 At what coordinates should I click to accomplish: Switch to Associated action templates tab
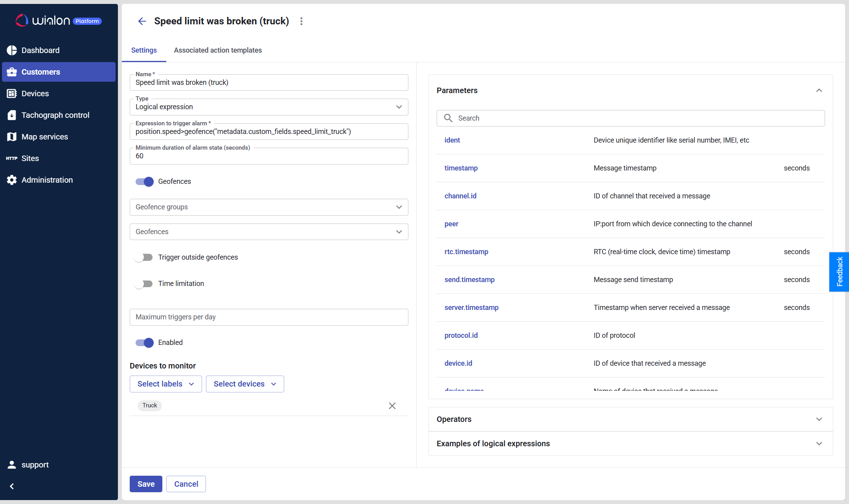[x=218, y=50]
